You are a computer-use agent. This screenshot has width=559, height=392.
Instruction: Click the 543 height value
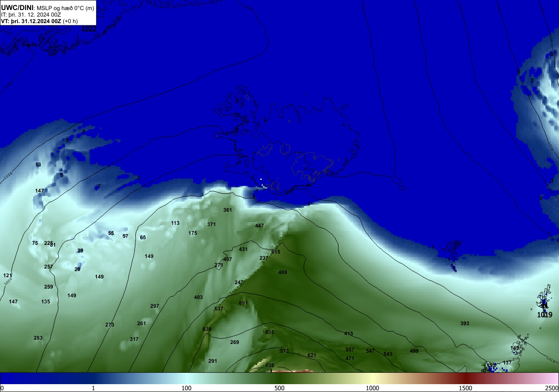click(388, 354)
